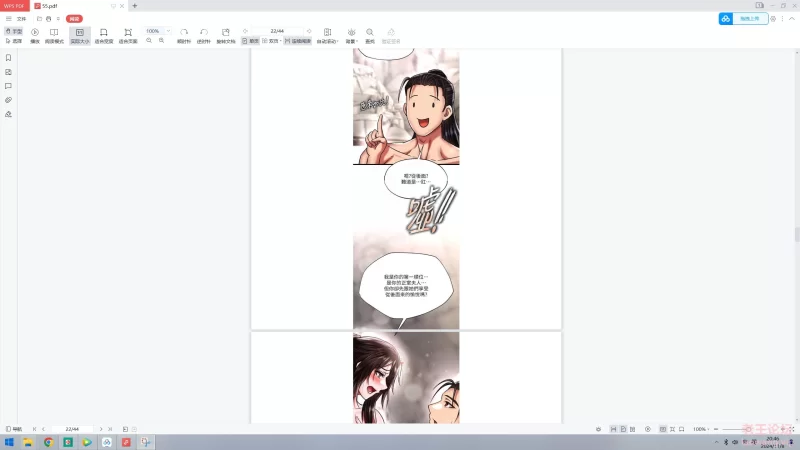Click the status bar zoom out minus button
The height and width of the screenshot is (450, 800).
tap(716, 429)
